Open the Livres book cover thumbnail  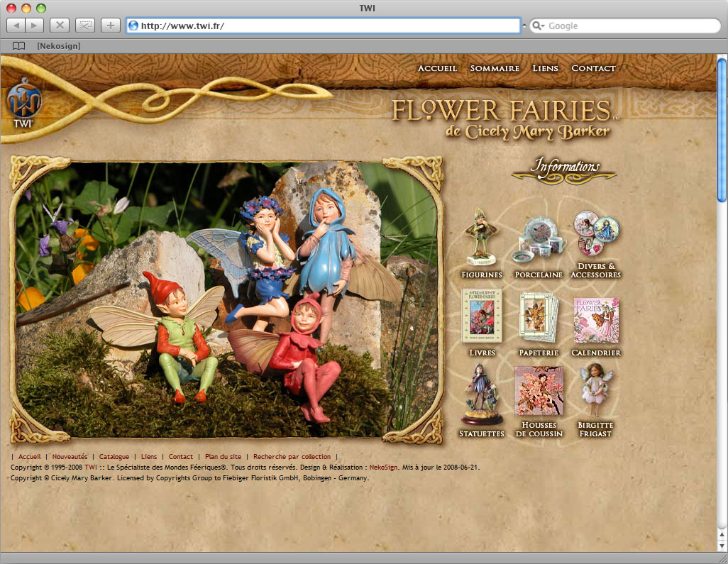coord(482,316)
